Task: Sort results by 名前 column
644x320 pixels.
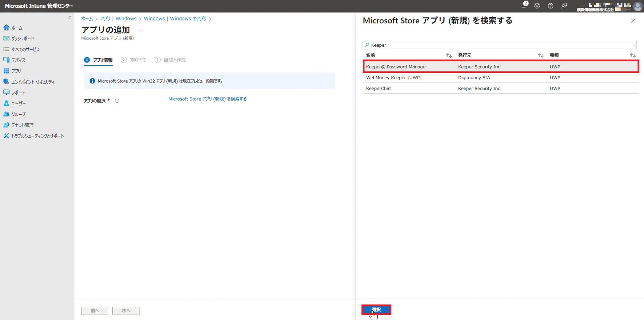Action: 449,55
